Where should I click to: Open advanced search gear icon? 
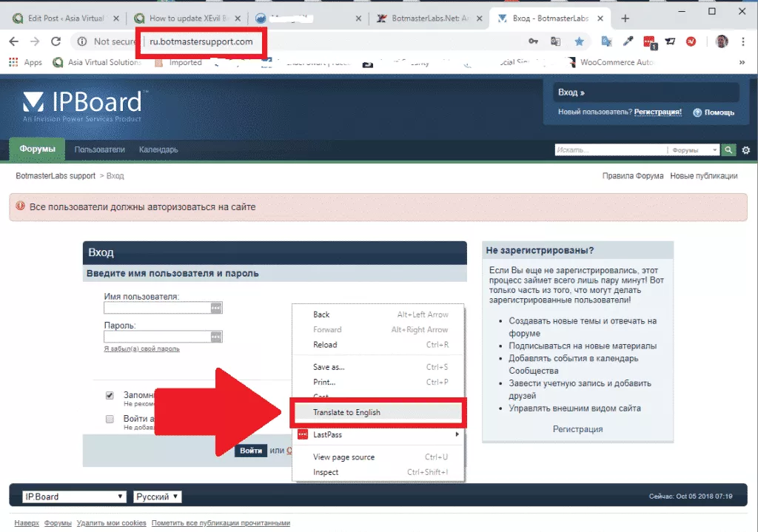(x=745, y=150)
